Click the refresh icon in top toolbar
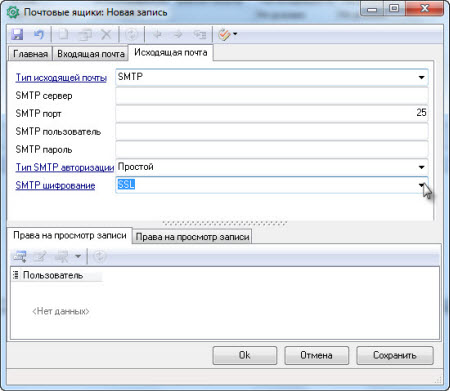Screen dimensions: 450x391 point(132,34)
